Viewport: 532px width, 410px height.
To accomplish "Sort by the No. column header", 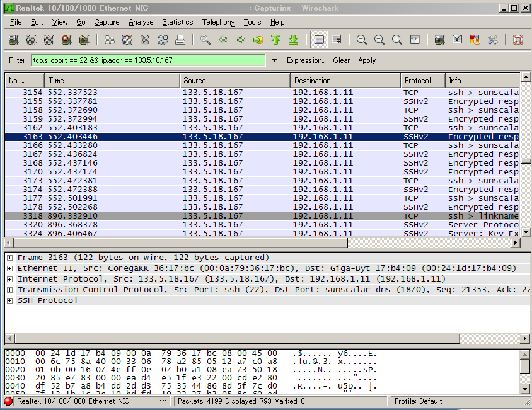I will pos(25,81).
